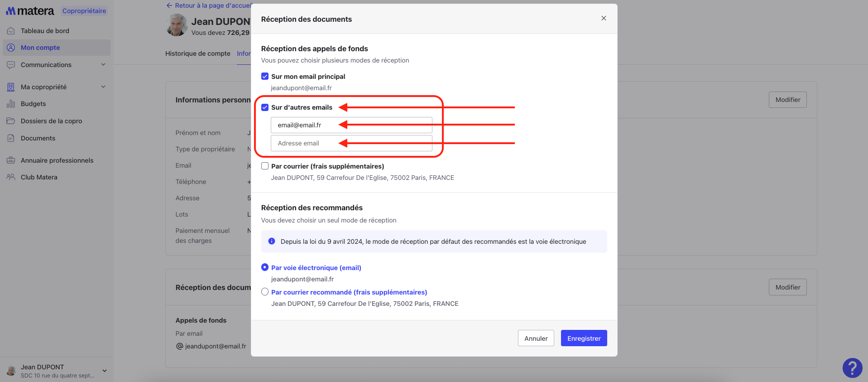Click the empty "Adresse email" input field
The width and height of the screenshot is (868, 382).
[x=351, y=143]
